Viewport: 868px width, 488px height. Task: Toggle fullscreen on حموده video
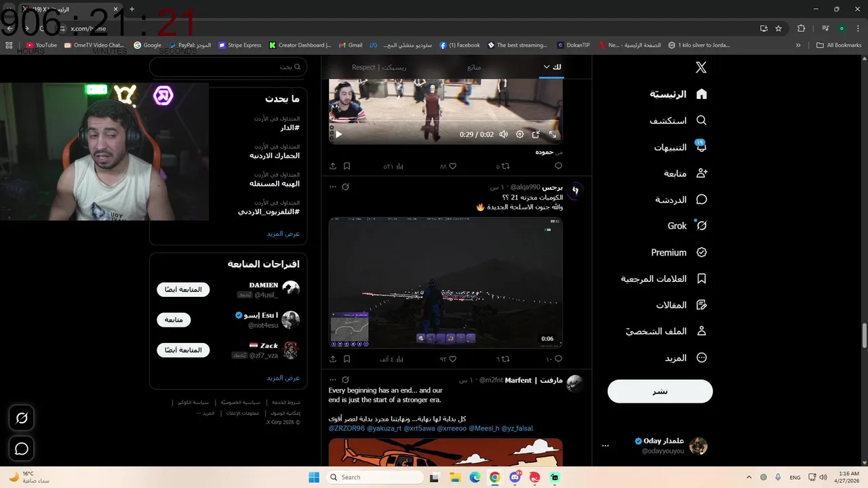pyautogui.click(x=552, y=134)
